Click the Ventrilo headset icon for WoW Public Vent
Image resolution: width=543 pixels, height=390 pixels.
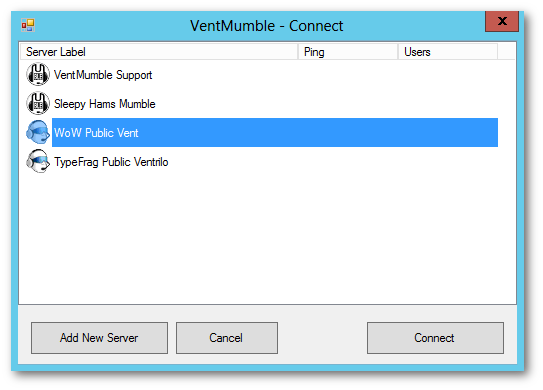[38, 132]
